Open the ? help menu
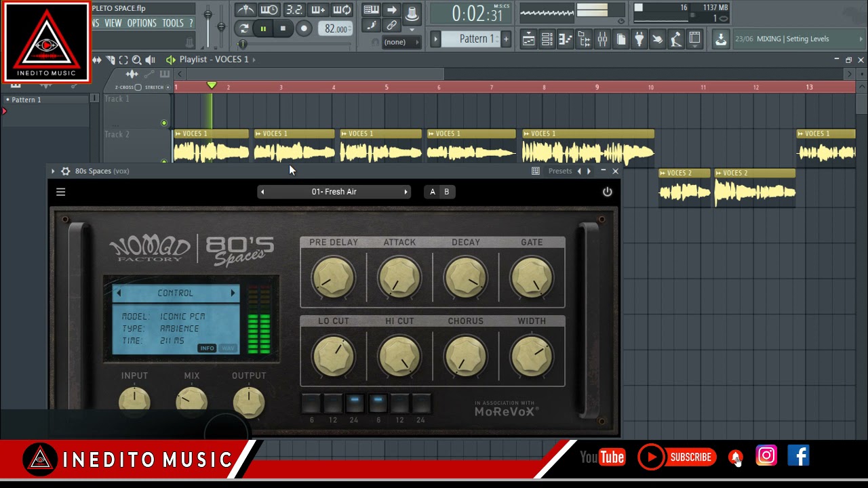 coord(191,23)
